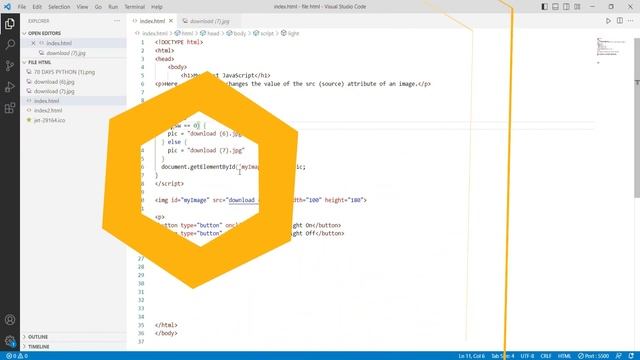The image size is (640, 360).
Task: Collapse the FILE HTML folder section
Action: pyautogui.click(x=39, y=62)
